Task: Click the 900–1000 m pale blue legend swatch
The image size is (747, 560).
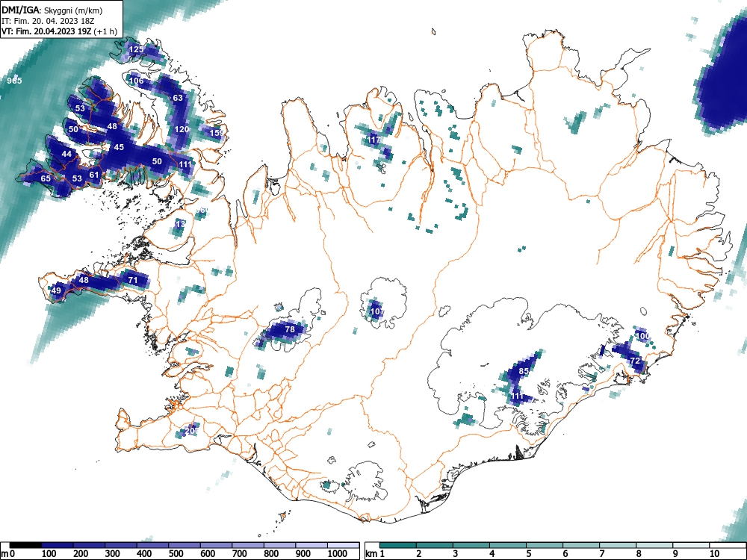Action: (x=311, y=546)
